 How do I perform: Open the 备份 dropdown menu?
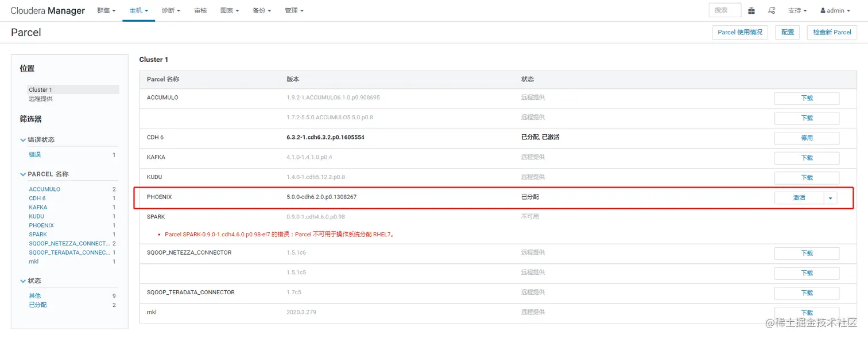click(262, 10)
